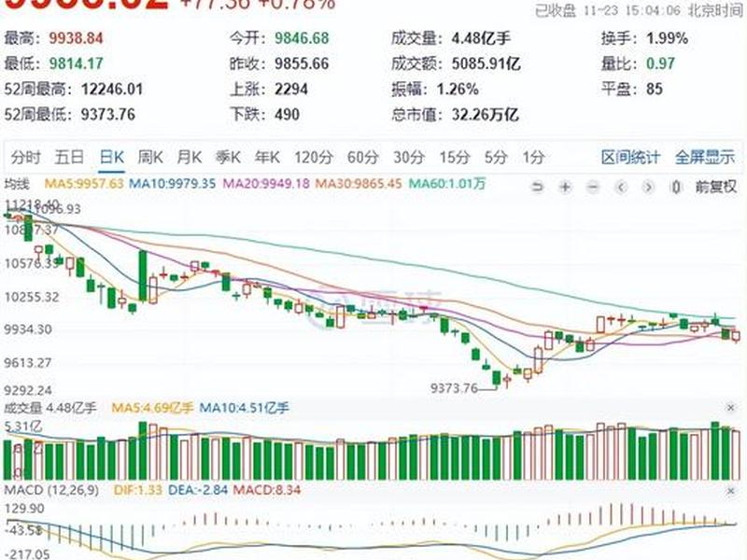The width and height of the screenshot is (747, 560).
Task: Click the 量比 0.97 value
Action: tap(661, 63)
